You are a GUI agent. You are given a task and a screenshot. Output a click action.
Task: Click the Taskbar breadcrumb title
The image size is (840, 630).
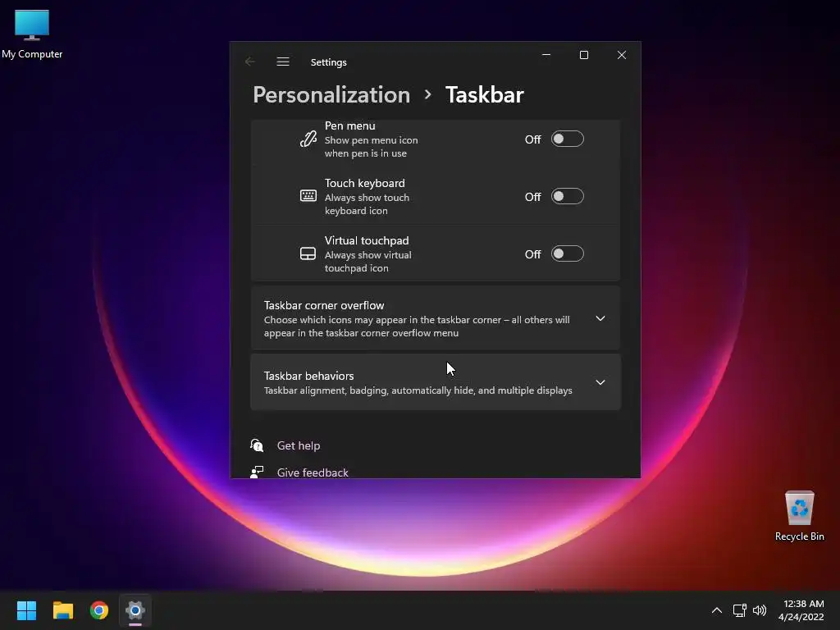point(484,95)
